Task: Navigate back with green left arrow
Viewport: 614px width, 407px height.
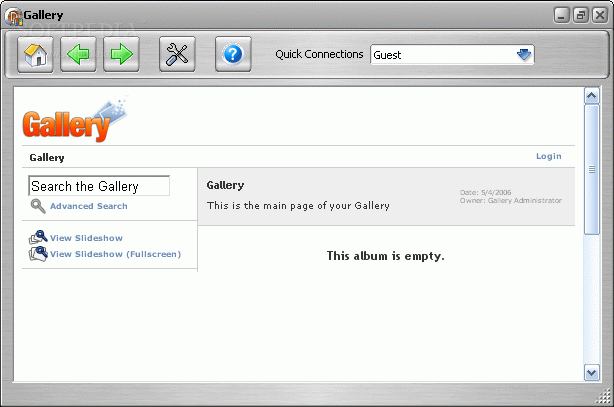Action: (78, 54)
